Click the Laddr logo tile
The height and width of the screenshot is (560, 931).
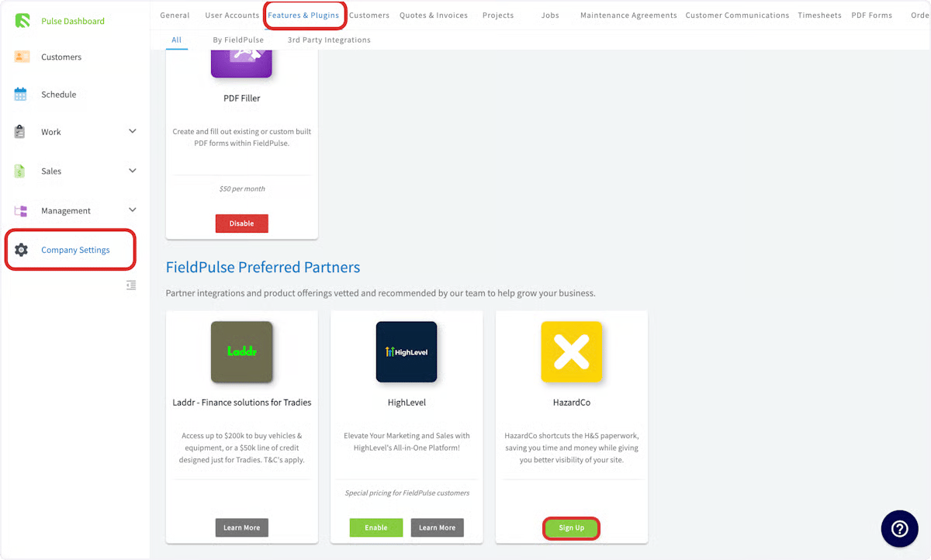241,351
